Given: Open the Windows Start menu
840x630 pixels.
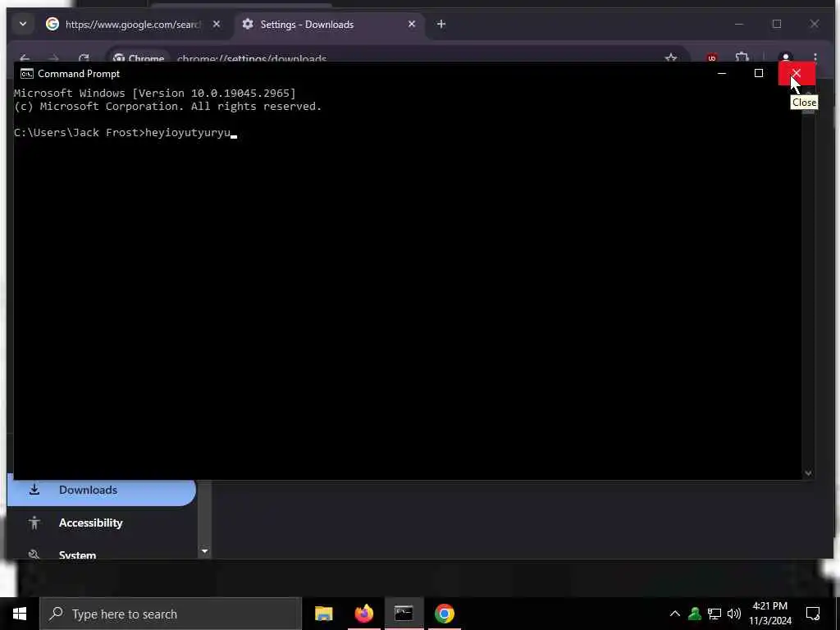Looking at the screenshot, I should 20,614.
